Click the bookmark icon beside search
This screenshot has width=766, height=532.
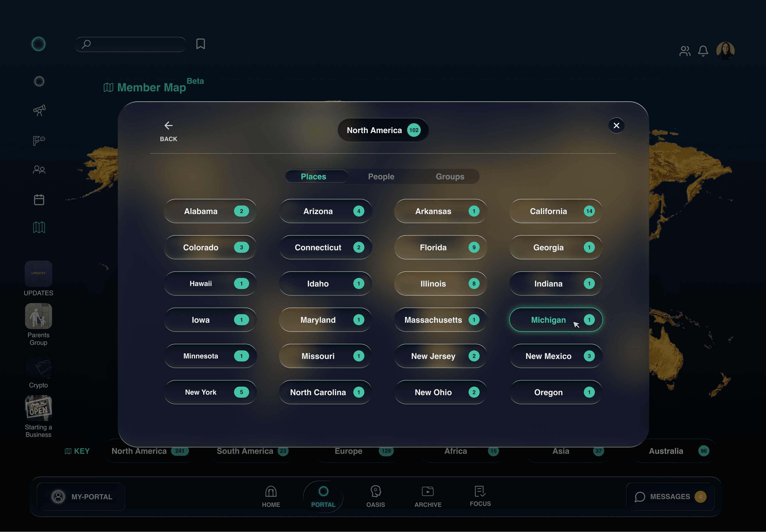click(200, 44)
